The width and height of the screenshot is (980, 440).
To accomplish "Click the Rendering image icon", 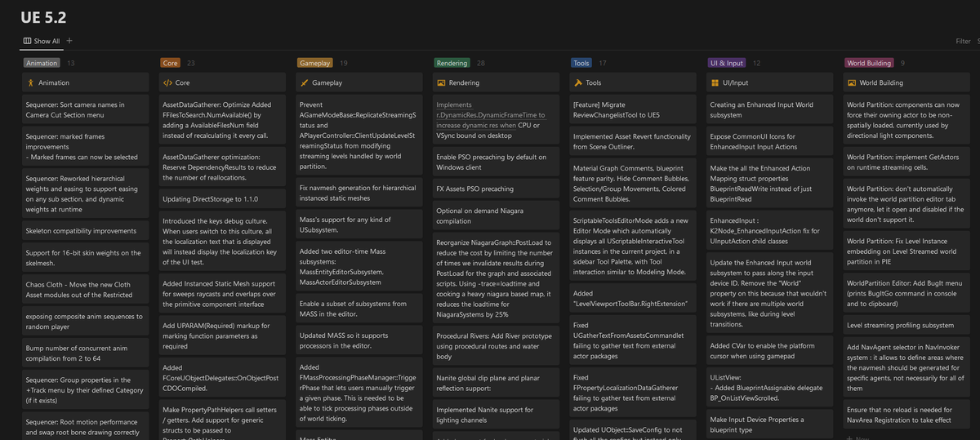I will click(x=441, y=82).
